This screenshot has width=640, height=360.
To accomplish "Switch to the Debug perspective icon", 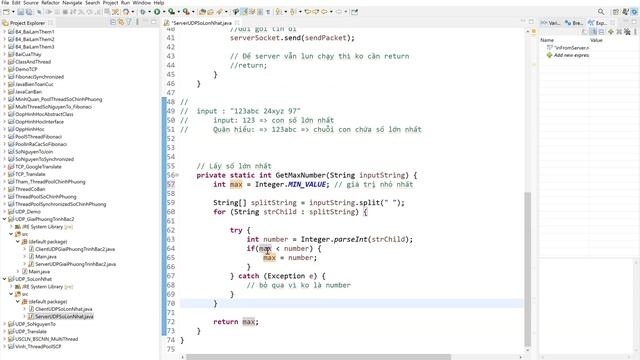I will pos(634,12).
